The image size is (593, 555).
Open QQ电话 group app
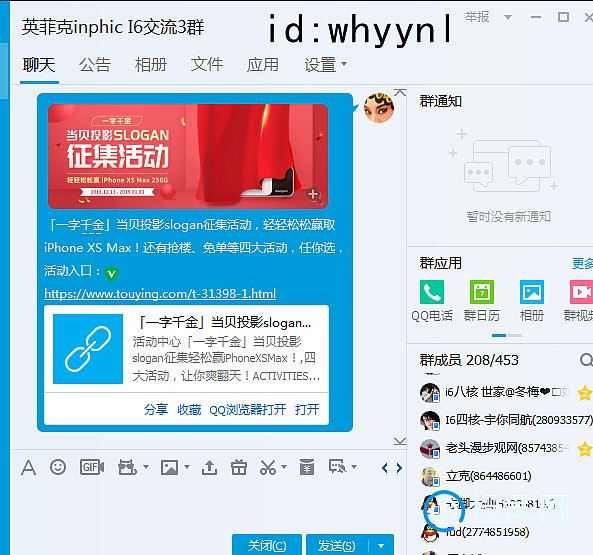[432, 292]
